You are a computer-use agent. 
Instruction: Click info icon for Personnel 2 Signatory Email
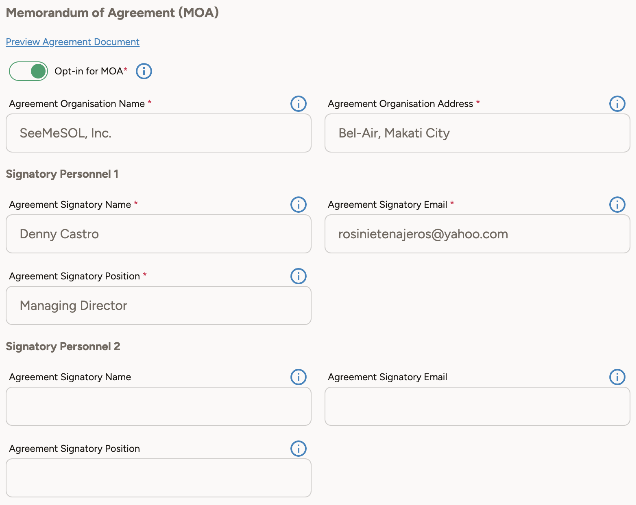(617, 377)
